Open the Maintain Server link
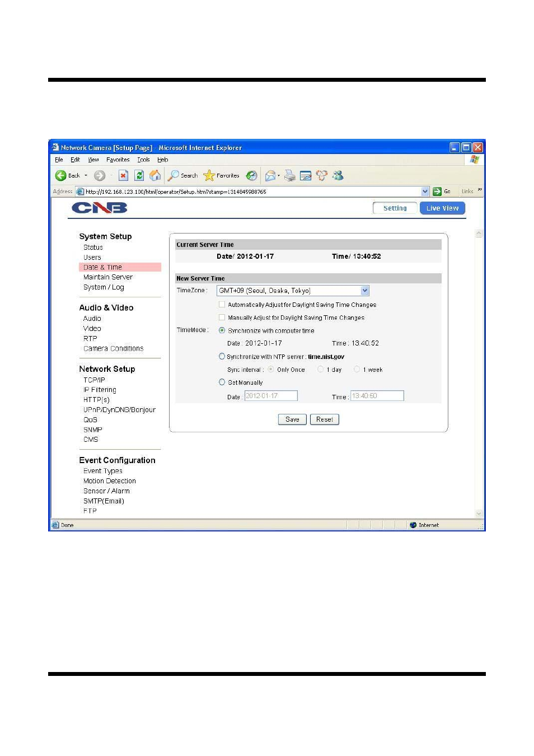The height and width of the screenshot is (756, 534). click(x=108, y=277)
